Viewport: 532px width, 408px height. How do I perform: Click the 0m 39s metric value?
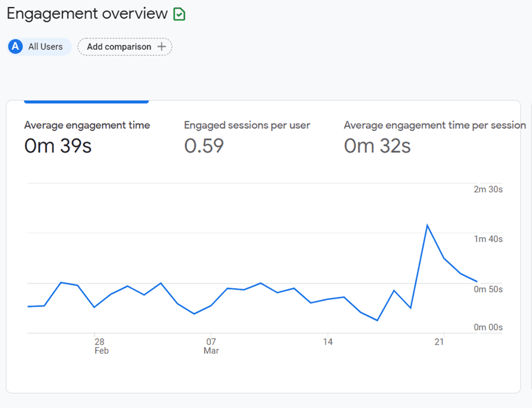[58, 146]
